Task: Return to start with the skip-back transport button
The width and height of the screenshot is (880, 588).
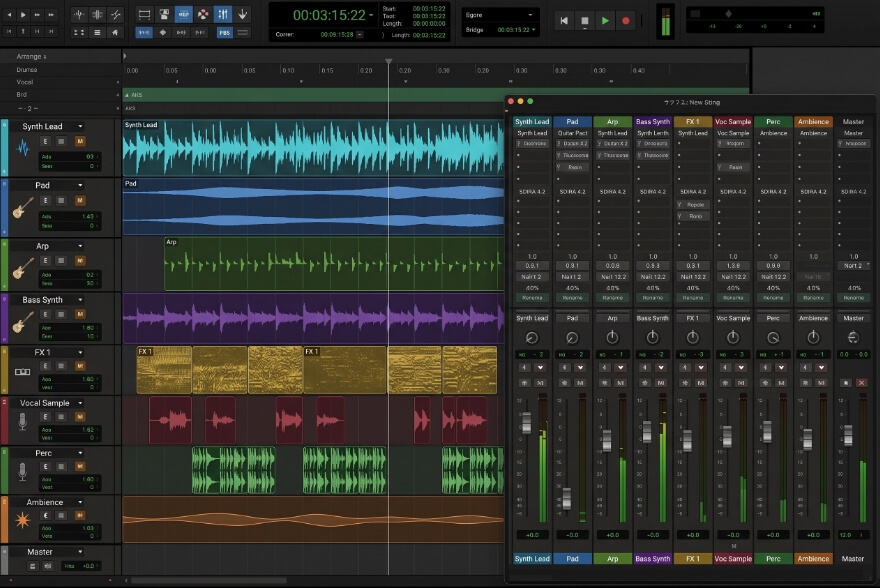Action: click(564, 21)
